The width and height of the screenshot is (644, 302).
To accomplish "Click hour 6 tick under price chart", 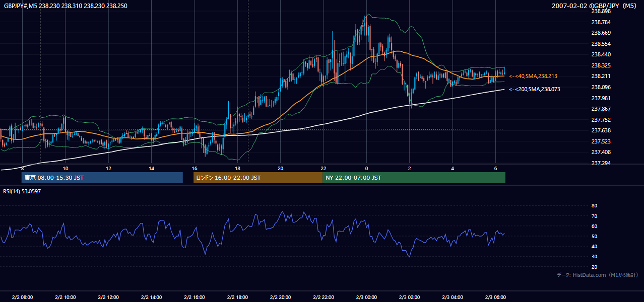I will 496,168.
